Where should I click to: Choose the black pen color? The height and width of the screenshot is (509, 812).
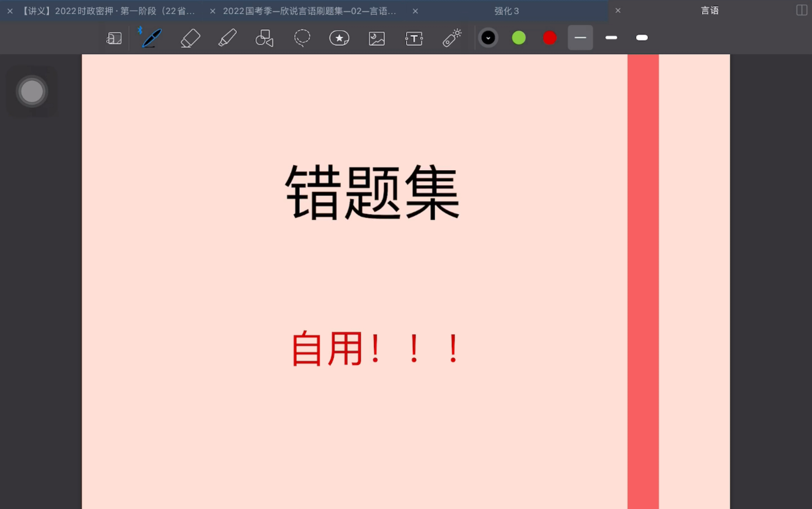click(488, 38)
